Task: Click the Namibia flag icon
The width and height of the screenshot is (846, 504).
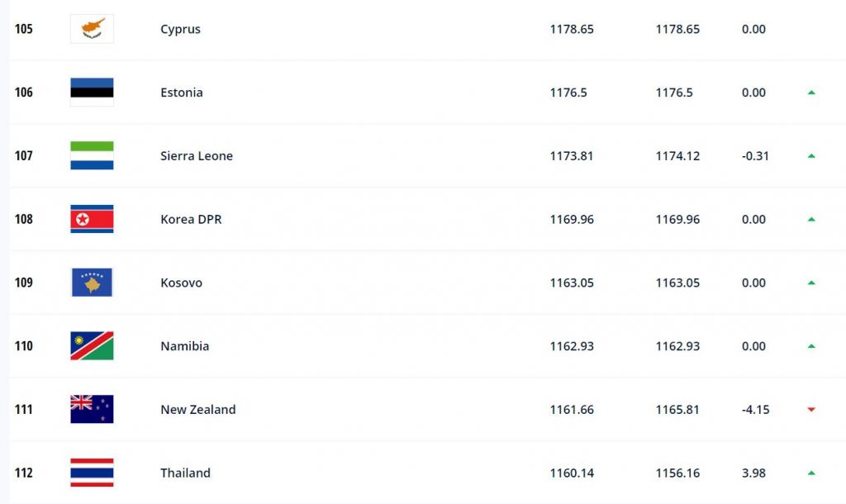Action: point(92,346)
